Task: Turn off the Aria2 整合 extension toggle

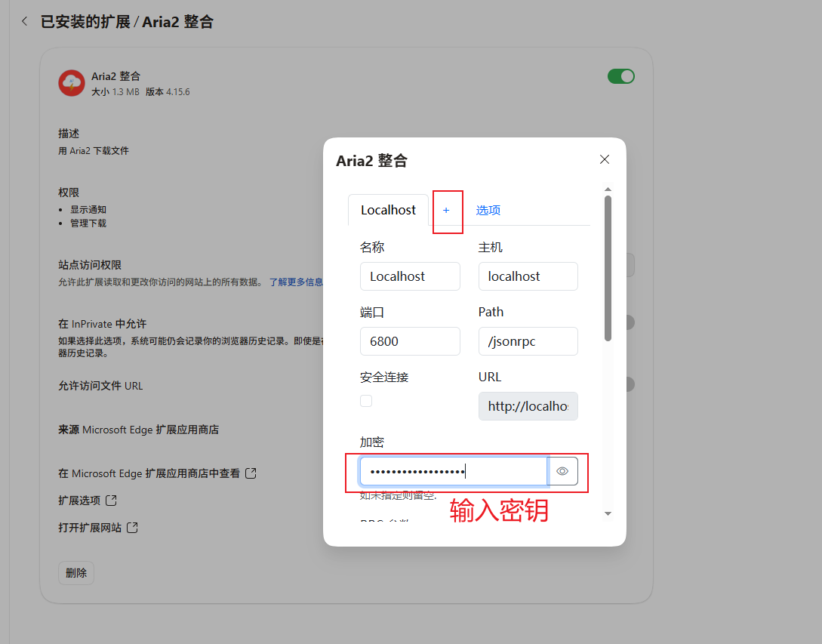Action: click(620, 76)
